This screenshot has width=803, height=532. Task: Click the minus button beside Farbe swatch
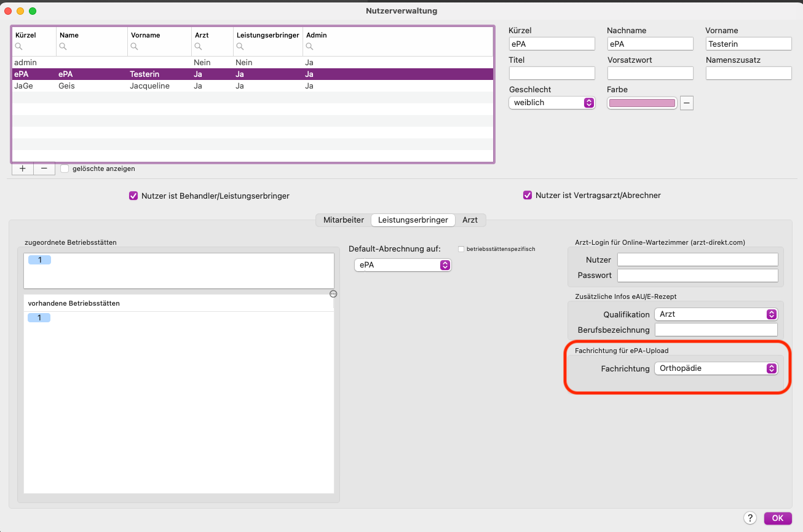coord(687,103)
